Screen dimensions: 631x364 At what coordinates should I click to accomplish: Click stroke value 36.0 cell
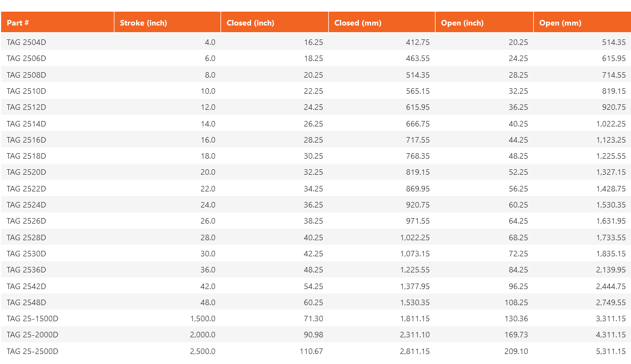tap(208, 270)
